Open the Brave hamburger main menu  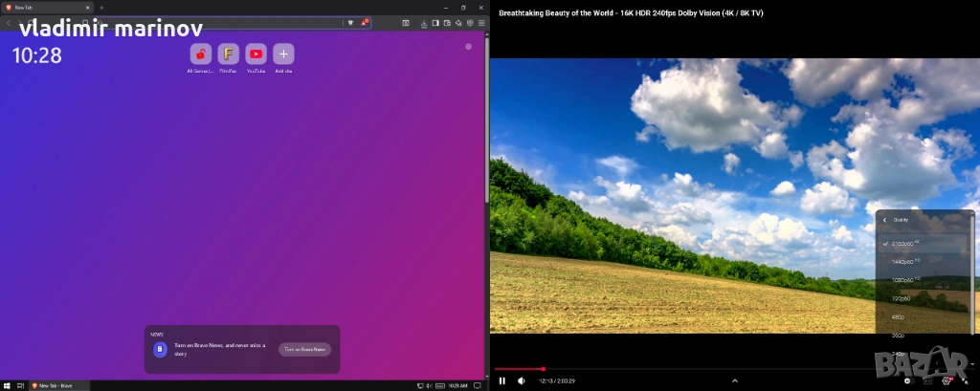[481, 23]
